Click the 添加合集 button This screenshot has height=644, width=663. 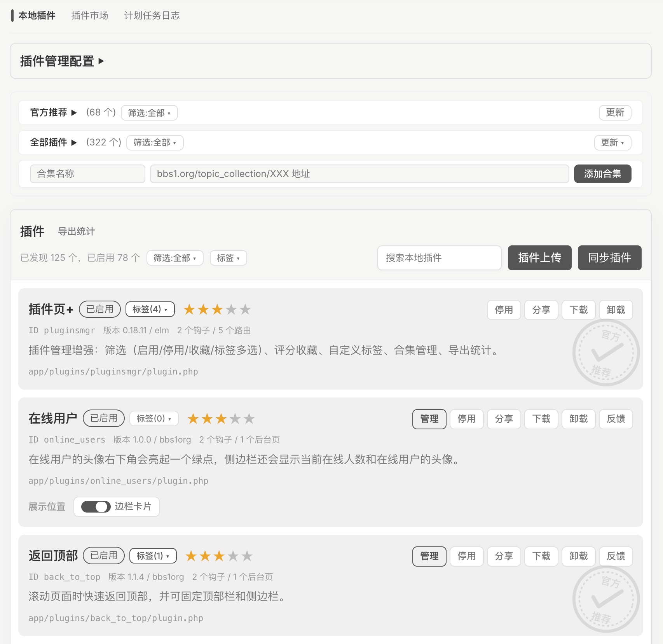pyautogui.click(x=603, y=174)
